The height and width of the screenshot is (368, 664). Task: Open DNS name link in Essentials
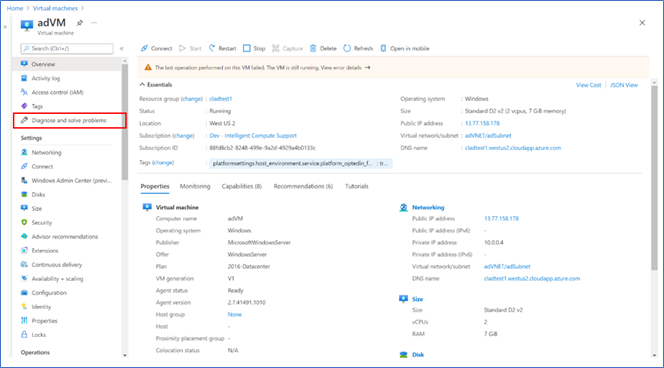click(x=512, y=148)
